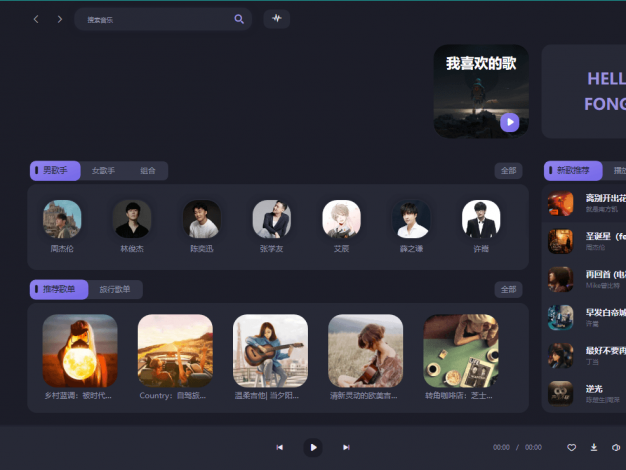Viewport: 626px width, 470px height.
Task: Like the current song with the heart icon
Action: coord(571,447)
